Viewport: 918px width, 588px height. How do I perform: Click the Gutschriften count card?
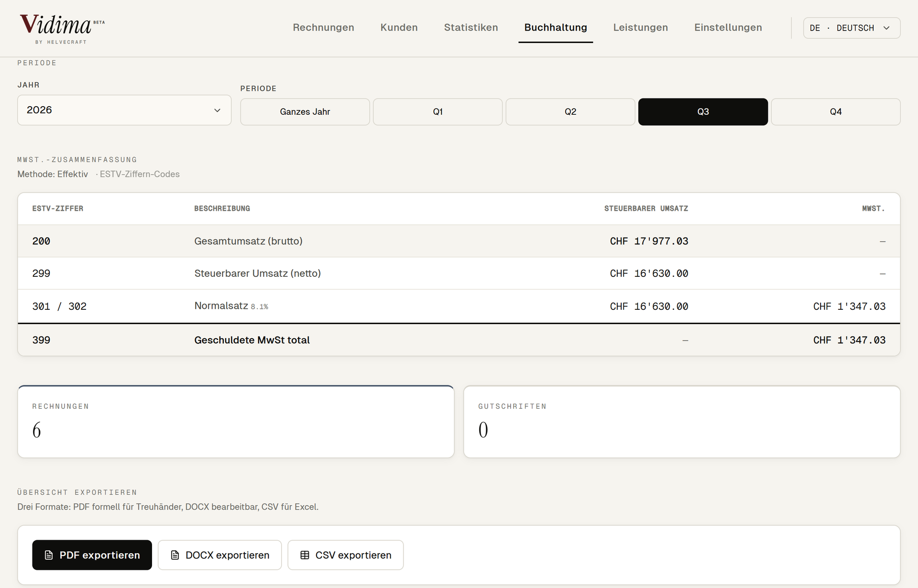682,422
